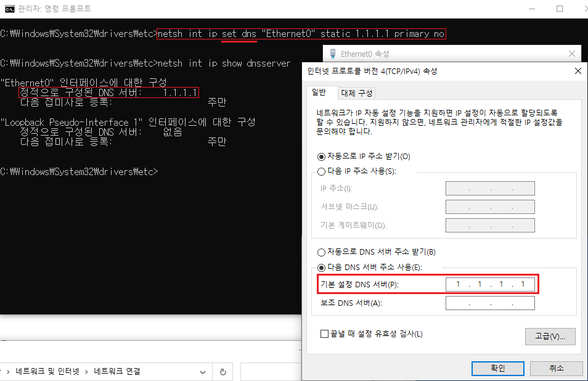
Task: Close the Ethernet0 속성 window
Action: tap(572, 54)
